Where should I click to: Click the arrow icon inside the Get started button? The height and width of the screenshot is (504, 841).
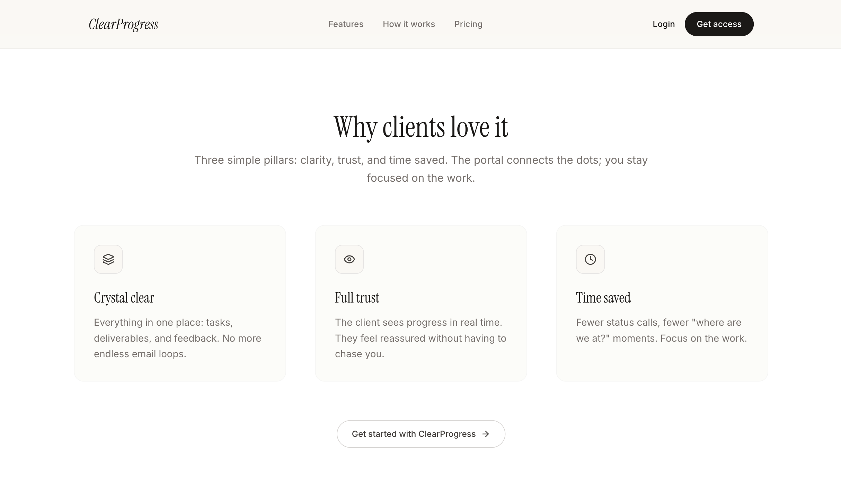(486, 434)
